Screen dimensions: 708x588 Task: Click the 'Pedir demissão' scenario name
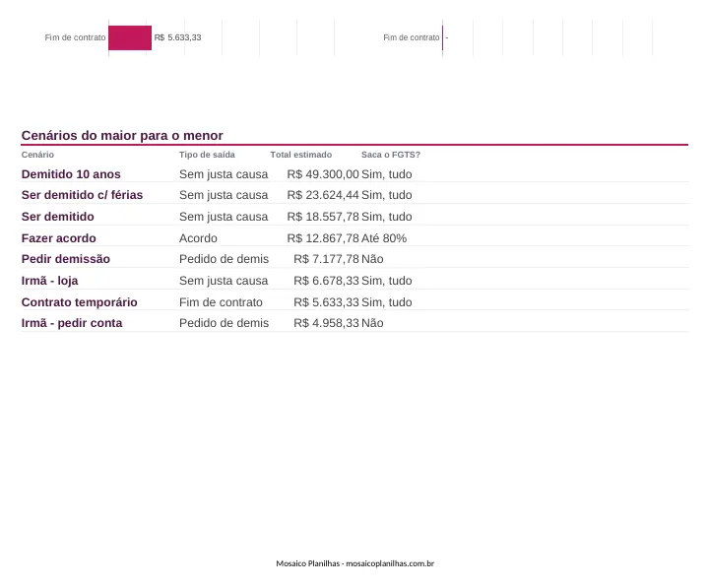coord(66,259)
